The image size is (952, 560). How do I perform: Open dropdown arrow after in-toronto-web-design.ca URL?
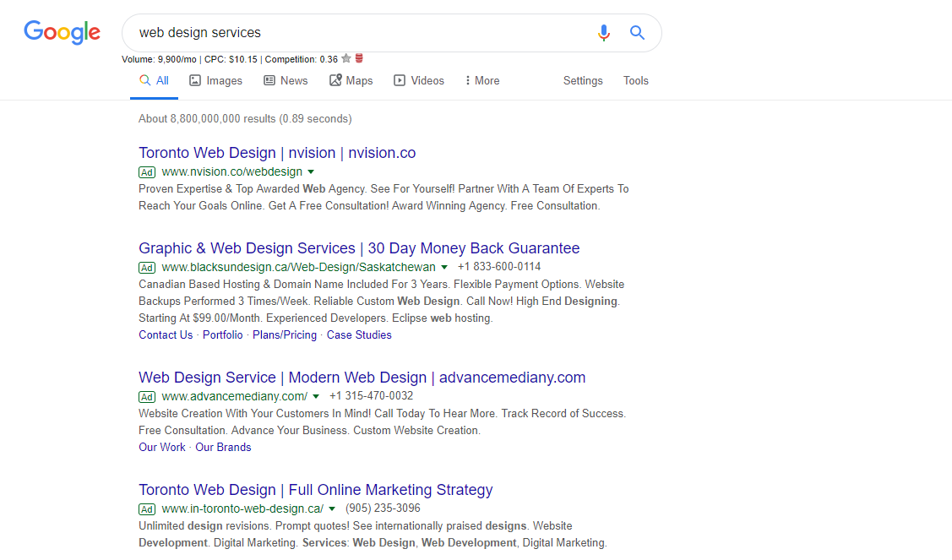tap(332, 509)
